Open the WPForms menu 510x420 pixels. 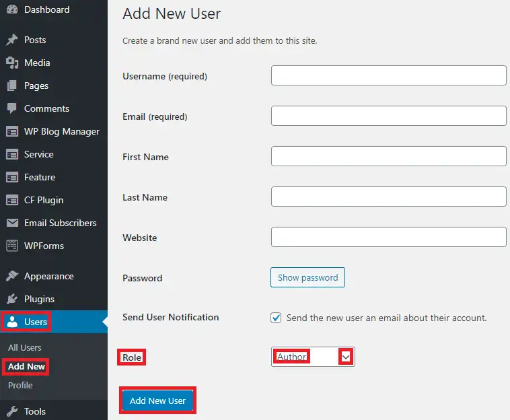(x=44, y=246)
